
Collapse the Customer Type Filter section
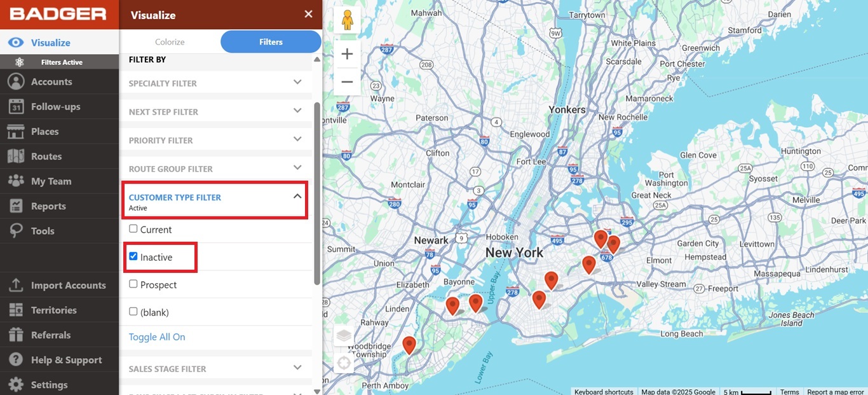(215, 200)
